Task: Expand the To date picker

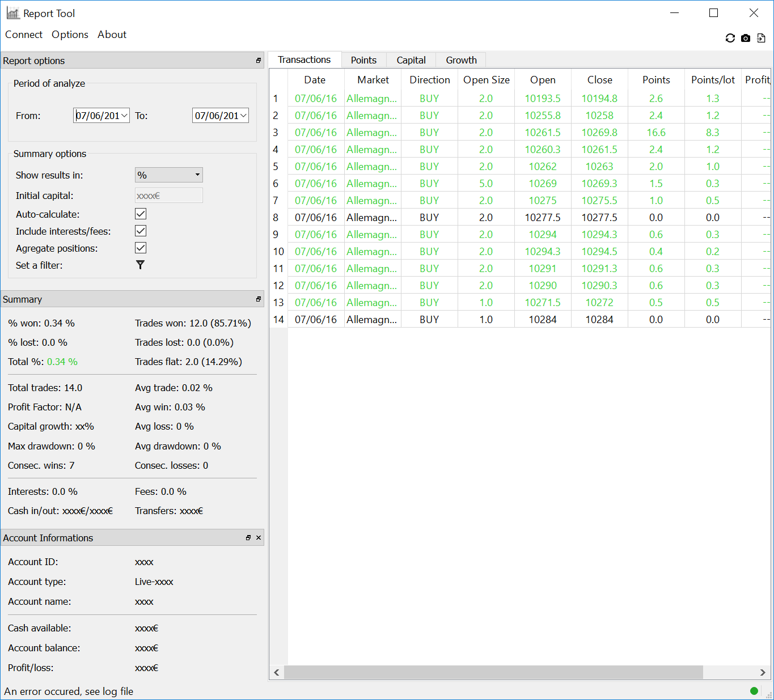Action: pyautogui.click(x=243, y=116)
